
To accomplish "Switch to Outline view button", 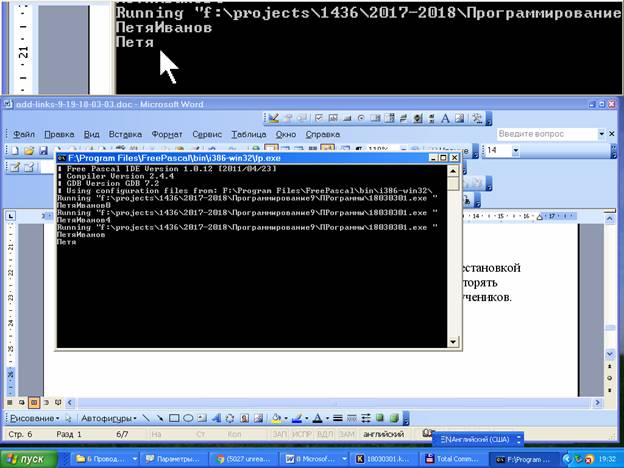I will pyautogui.click(x=46, y=403).
